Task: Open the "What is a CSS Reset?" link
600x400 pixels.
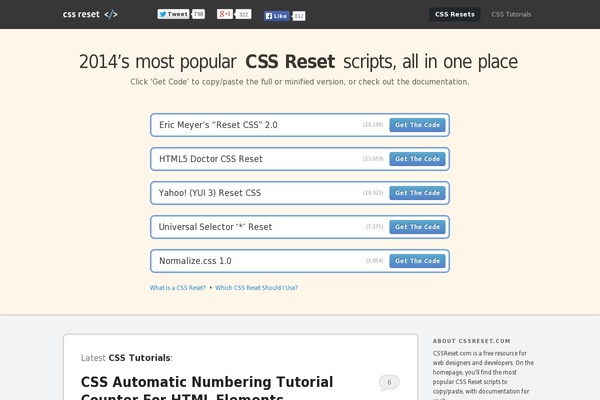Action: 178,287
